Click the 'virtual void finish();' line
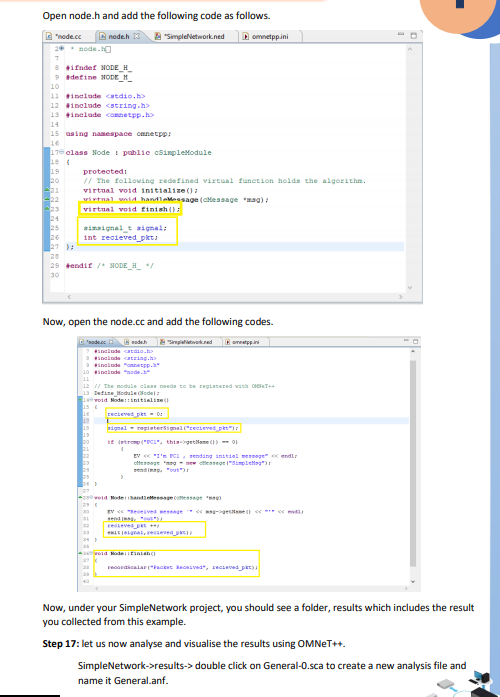This screenshot has width=500, height=697. 132,209
